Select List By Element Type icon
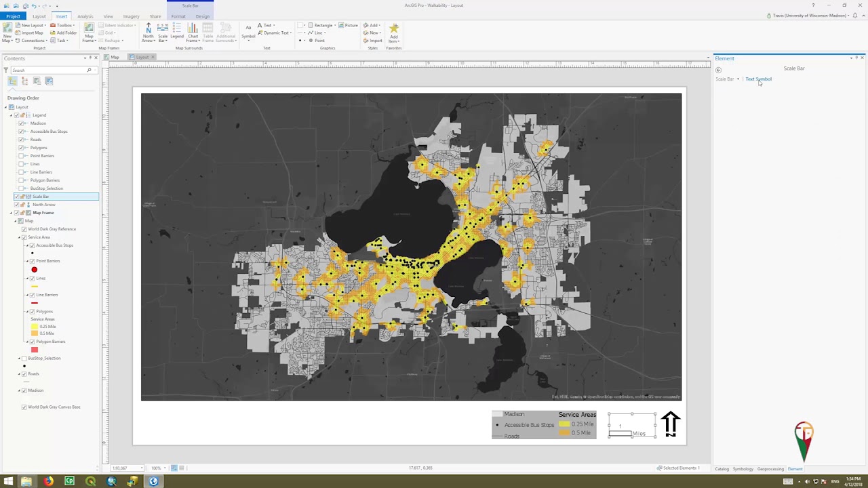This screenshot has height=488, width=868. click(x=24, y=81)
